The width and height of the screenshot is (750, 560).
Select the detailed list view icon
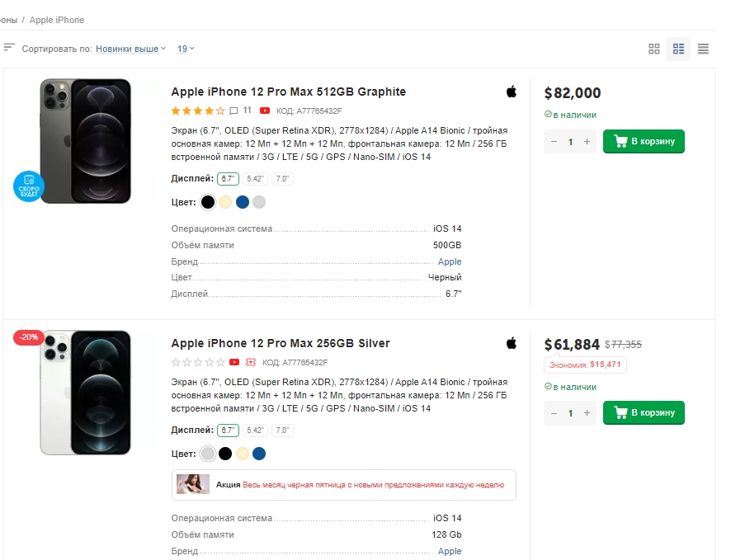point(678,49)
